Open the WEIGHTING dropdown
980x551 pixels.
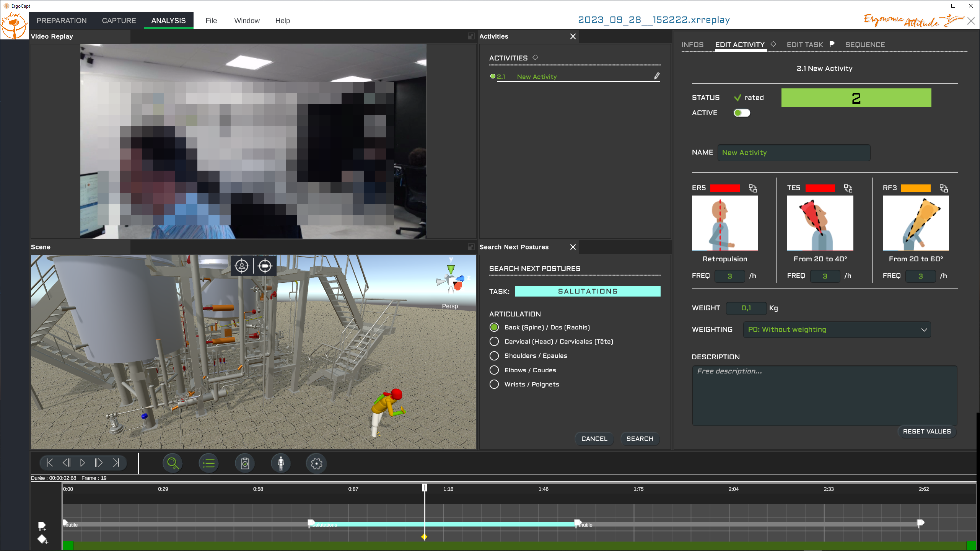(837, 330)
